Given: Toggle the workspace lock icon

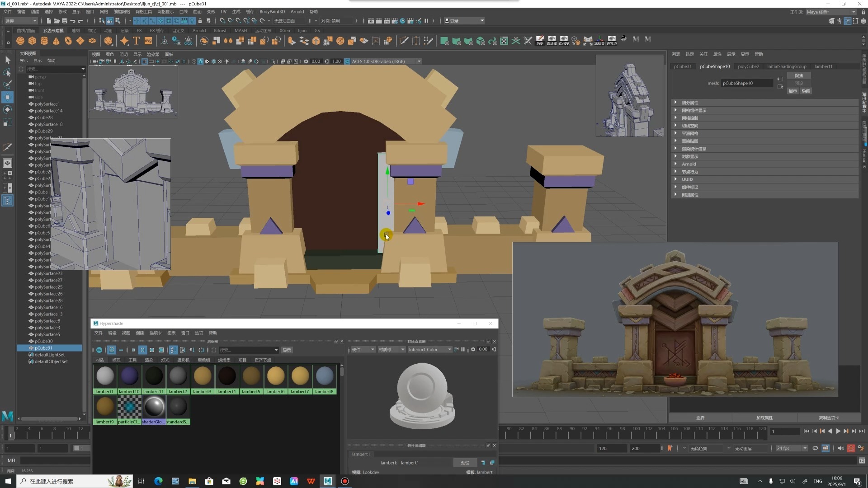Looking at the screenshot, I should coord(863,12).
